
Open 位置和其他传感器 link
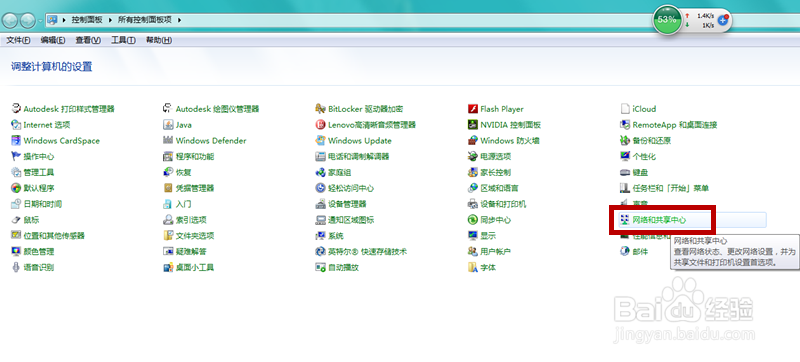pos(54,236)
